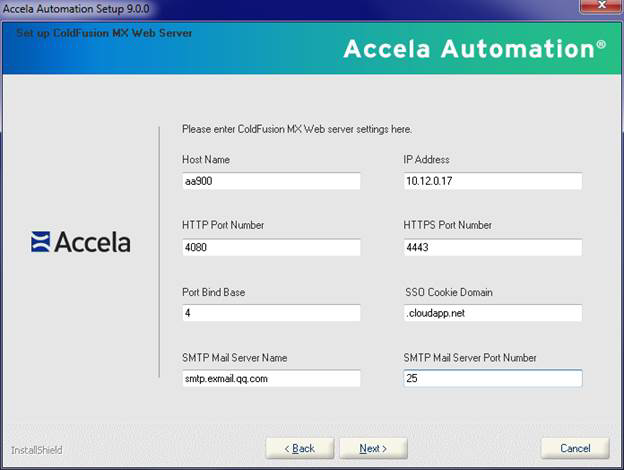Viewport: 624px width, 470px height.
Task: Edit the Port Bind Base field
Action: pyautogui.click(x=270, y=313)
